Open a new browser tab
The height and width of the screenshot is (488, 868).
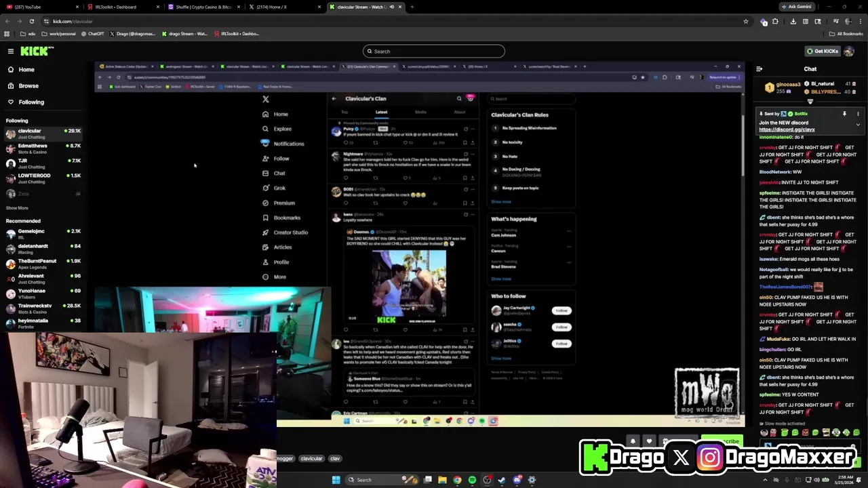coord(412,7)
